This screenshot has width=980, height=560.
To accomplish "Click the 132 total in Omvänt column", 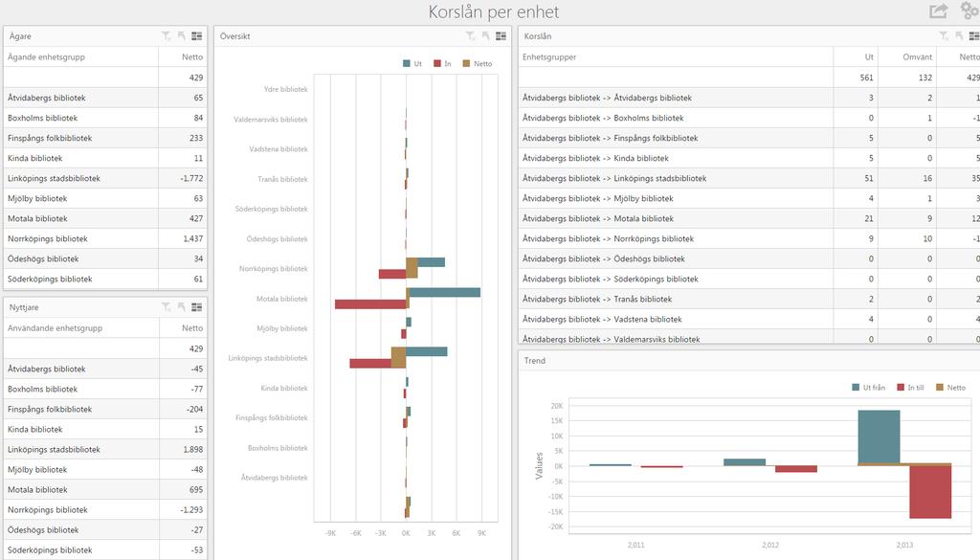I will (x=925, y=78).
